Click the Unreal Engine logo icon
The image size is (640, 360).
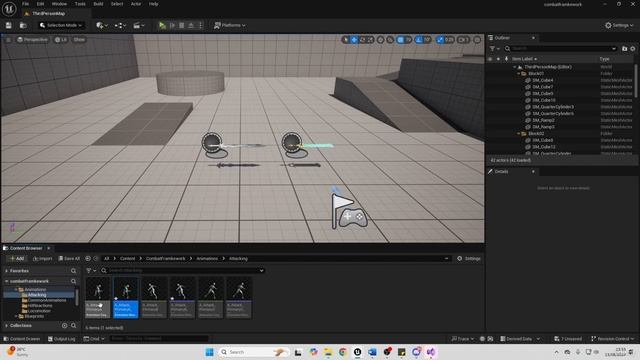9,9
